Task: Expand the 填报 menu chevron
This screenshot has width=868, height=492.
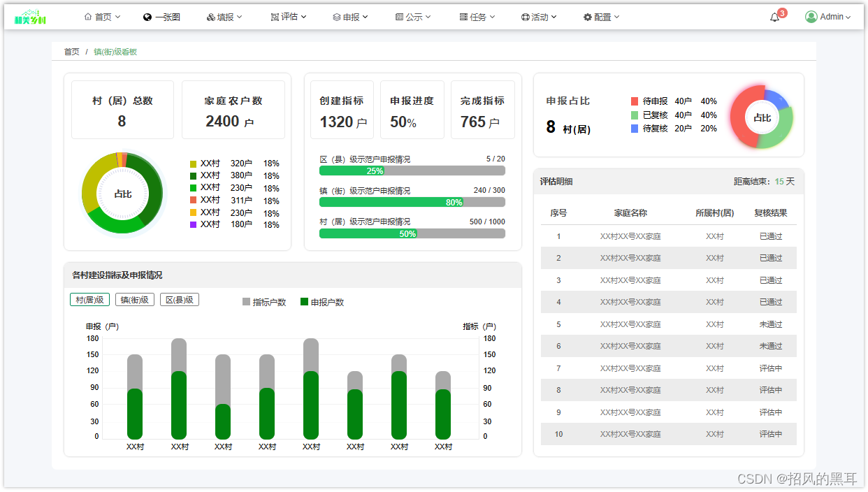Action: 240,17
